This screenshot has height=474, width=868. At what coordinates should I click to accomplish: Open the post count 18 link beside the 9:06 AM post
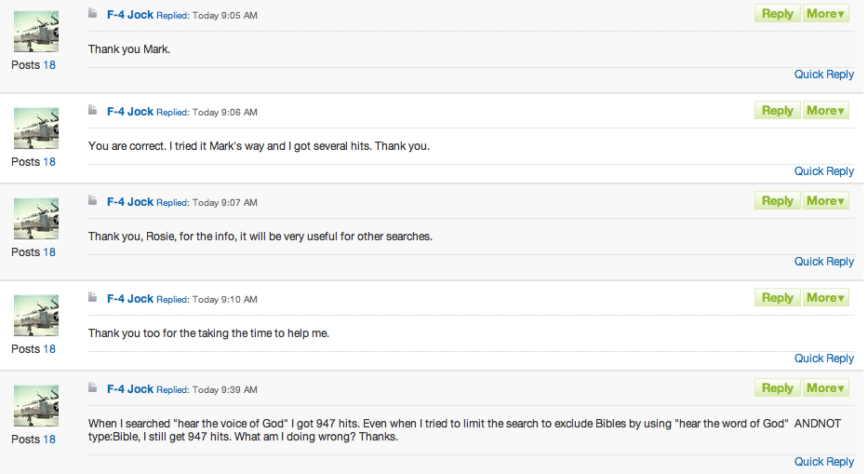tap(49, 162)
